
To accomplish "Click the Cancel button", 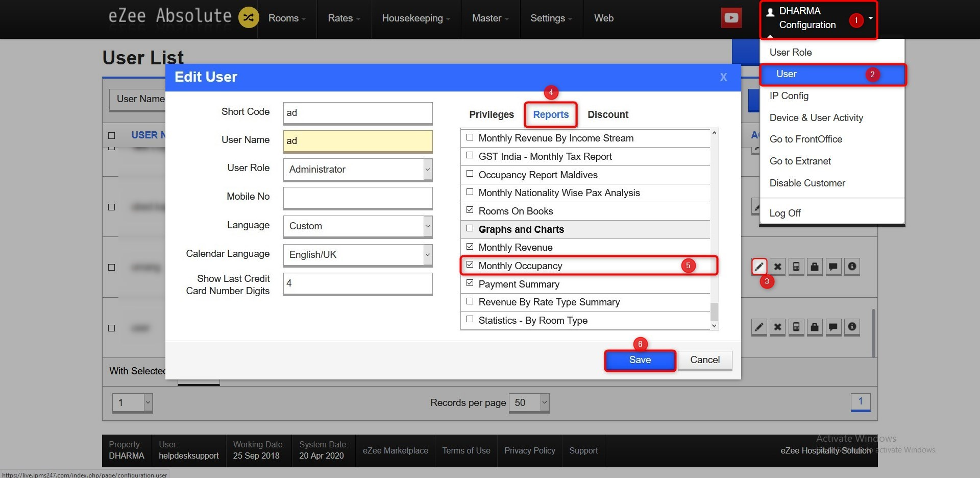I will pyautogui.click(x=705, y=360).
